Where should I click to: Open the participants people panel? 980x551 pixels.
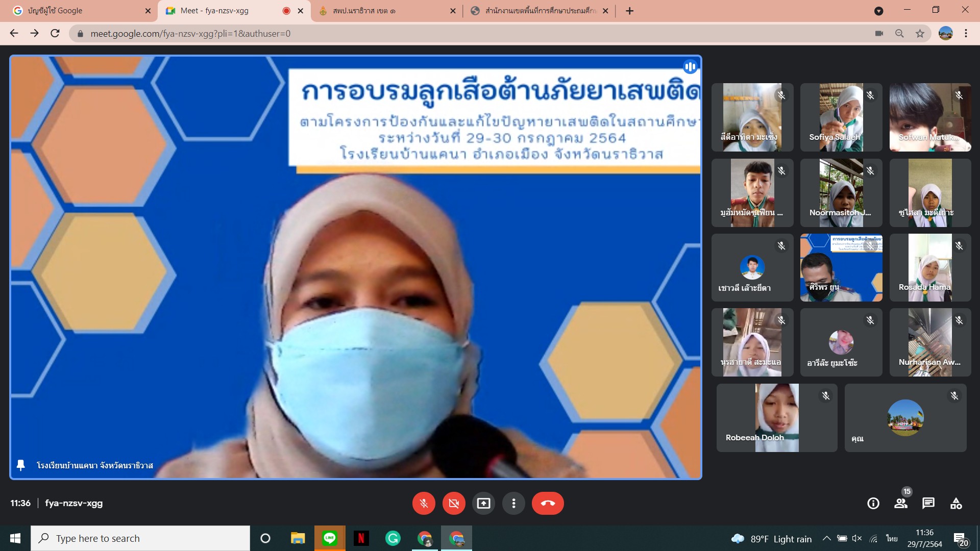coord(901,504)
